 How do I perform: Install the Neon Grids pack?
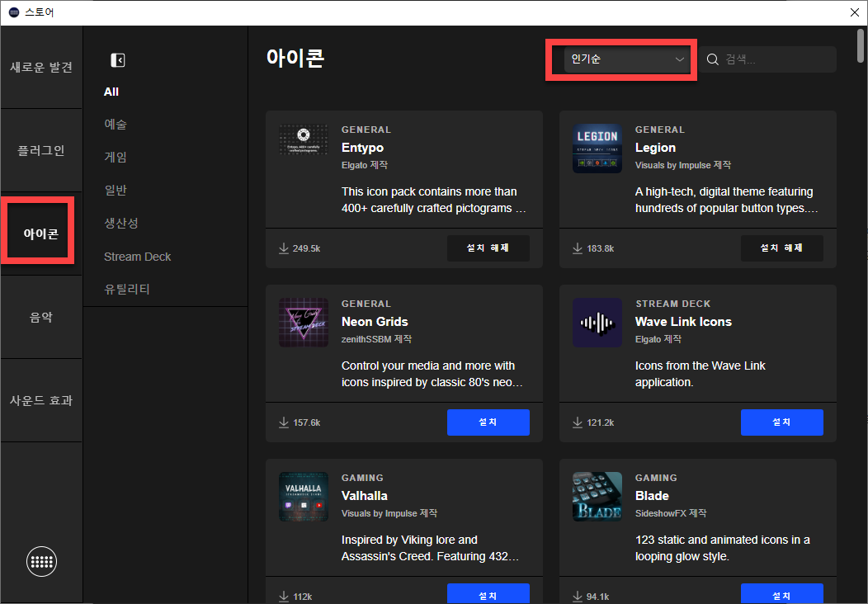click(x=488, y=422)
